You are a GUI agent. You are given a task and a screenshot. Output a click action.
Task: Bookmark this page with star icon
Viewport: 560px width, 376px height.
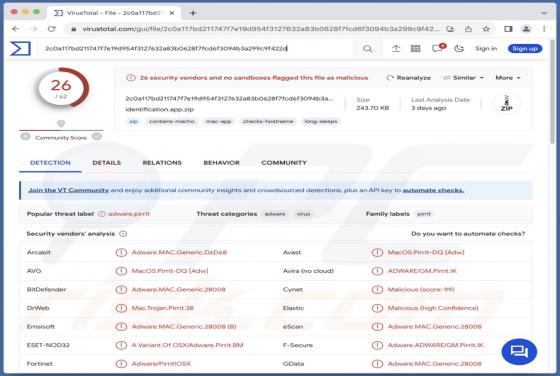tap(486, 29)
